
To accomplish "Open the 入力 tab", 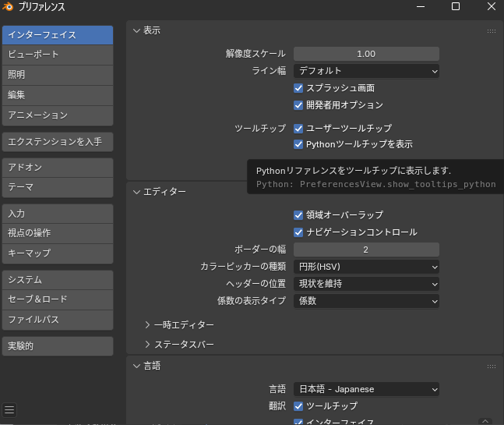I will (x=58, y=214).
